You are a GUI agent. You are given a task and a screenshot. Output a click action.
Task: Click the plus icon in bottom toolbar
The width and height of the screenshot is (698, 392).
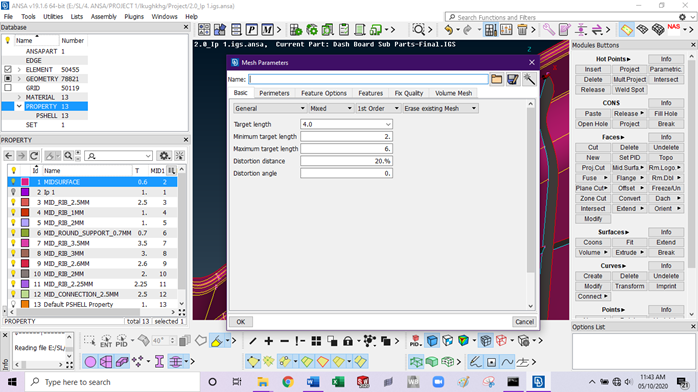(x=268, y=341)
